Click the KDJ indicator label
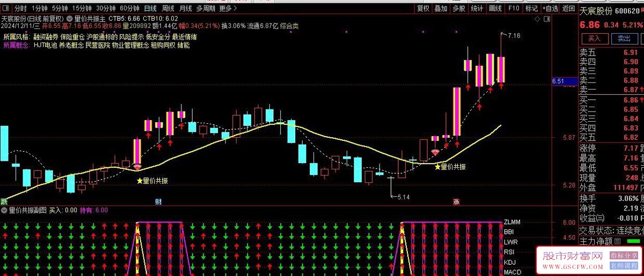This screenshot has height=276, width=644. tap(509, 262)
